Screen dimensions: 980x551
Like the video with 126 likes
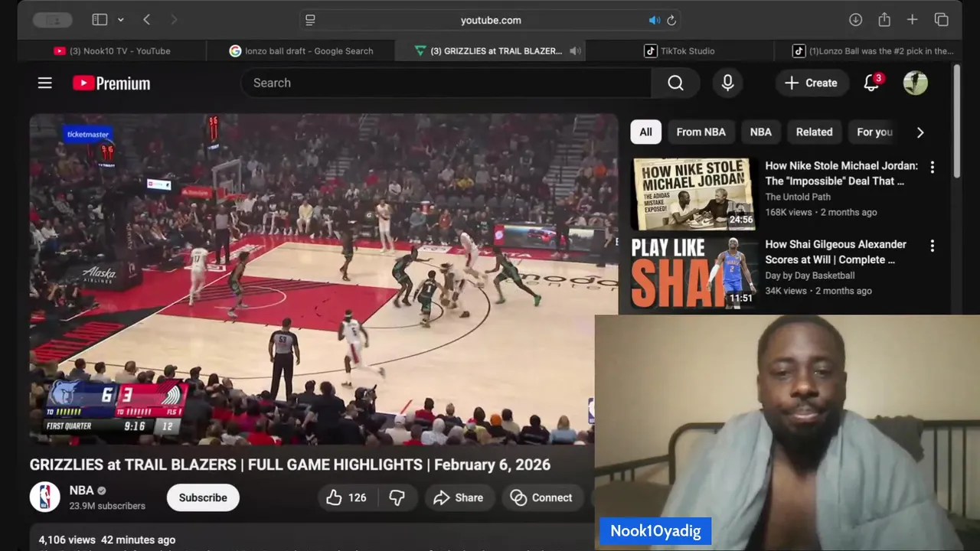[x=347, y=497]
